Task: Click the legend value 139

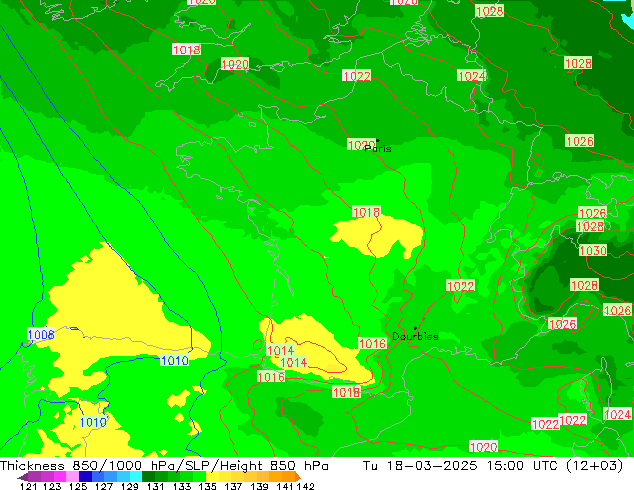Action: (x=259, y=486)
